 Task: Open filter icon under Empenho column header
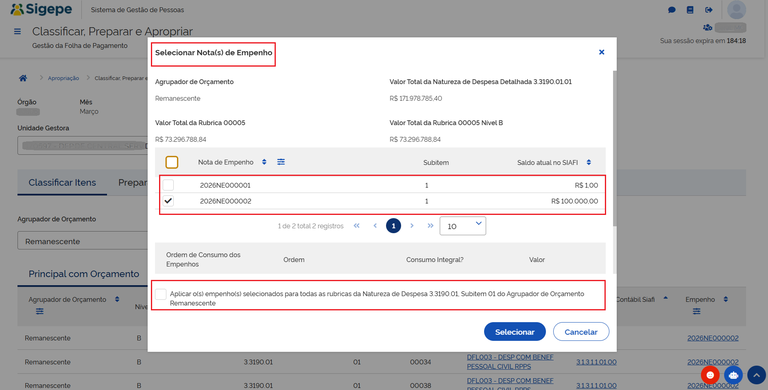(696, 311)
